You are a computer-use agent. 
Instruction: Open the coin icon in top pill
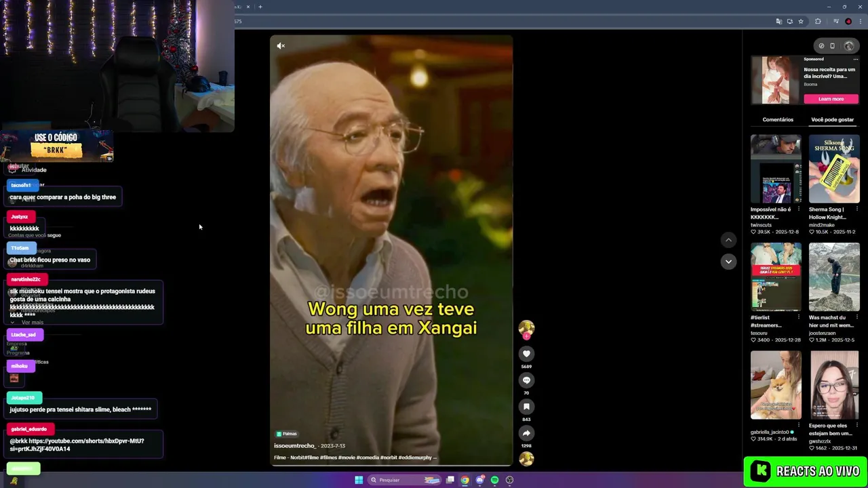click(821, 46)
